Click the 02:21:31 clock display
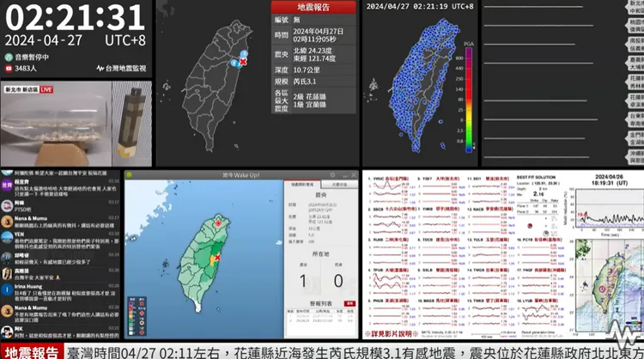The image size is (644, 359). point(76,17)
